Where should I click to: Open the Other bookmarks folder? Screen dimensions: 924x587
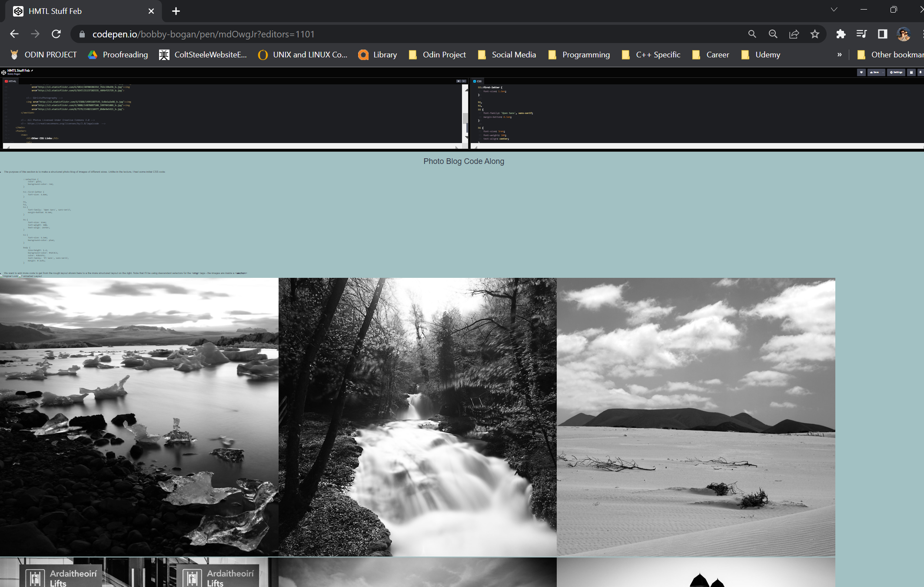pyautogui.click(x=890, y=55)
